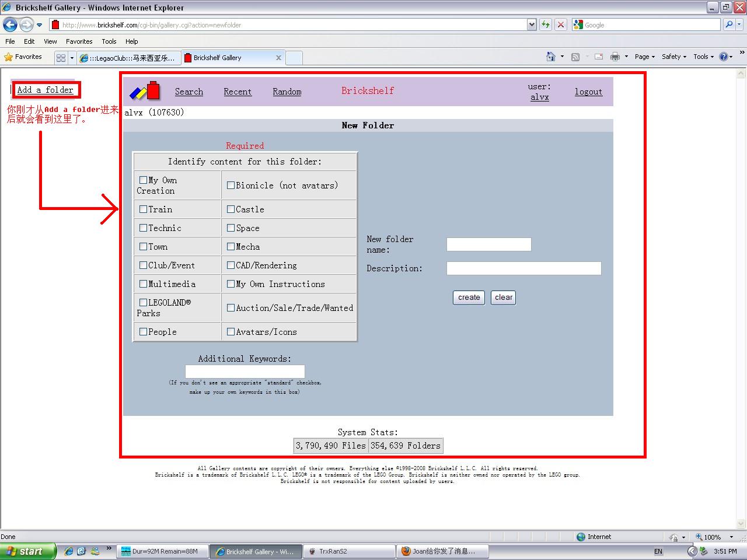Image resolution: width=747 pixels, height=560 pixels.
Task: Click the Windows start button
Action: (29, 551)
